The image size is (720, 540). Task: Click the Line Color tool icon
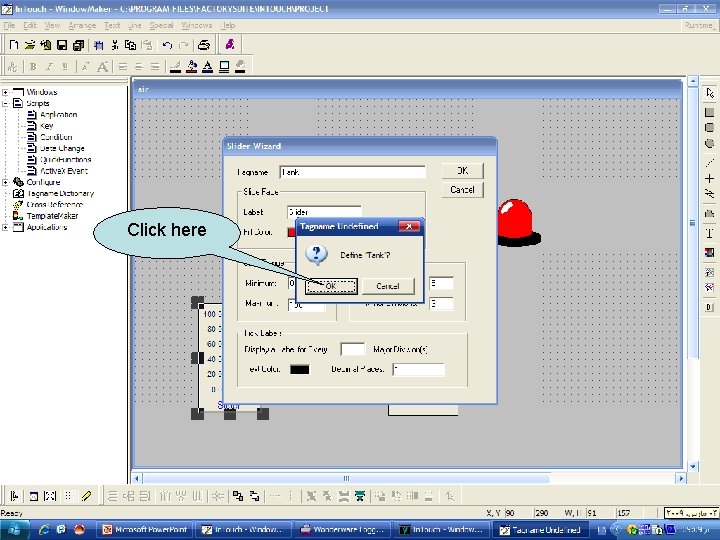coord(175,67)
